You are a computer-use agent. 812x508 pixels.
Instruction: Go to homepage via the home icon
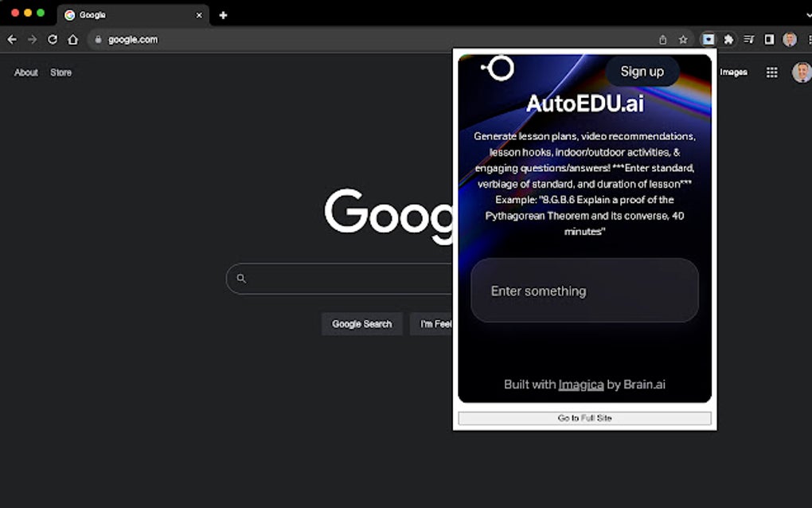(x=72, y=39)
